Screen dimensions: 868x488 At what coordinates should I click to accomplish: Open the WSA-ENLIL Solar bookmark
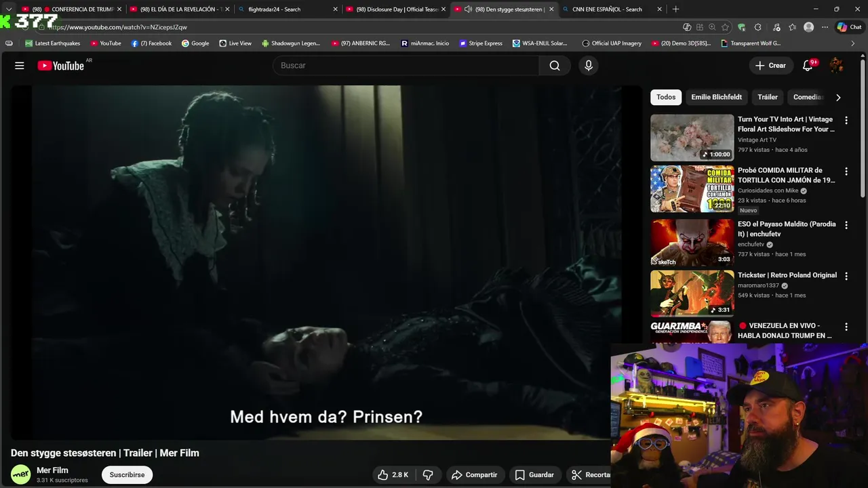[540, 43]
